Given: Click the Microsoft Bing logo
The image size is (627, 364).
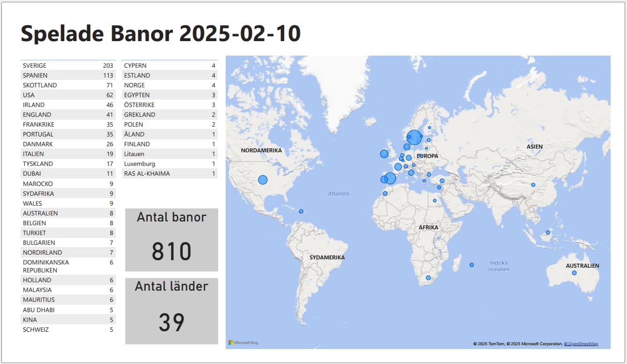Looking at the screenshot, I should 243,343.
